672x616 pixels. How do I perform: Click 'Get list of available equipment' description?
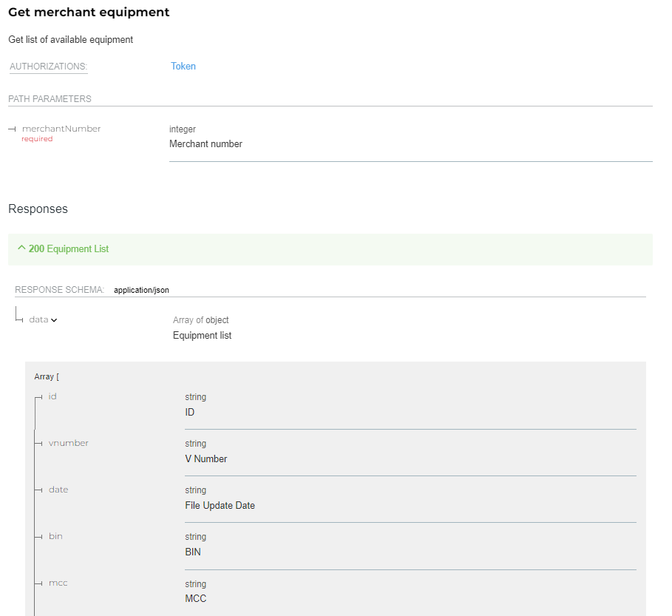pyautogui.click(x=71, y=39)
